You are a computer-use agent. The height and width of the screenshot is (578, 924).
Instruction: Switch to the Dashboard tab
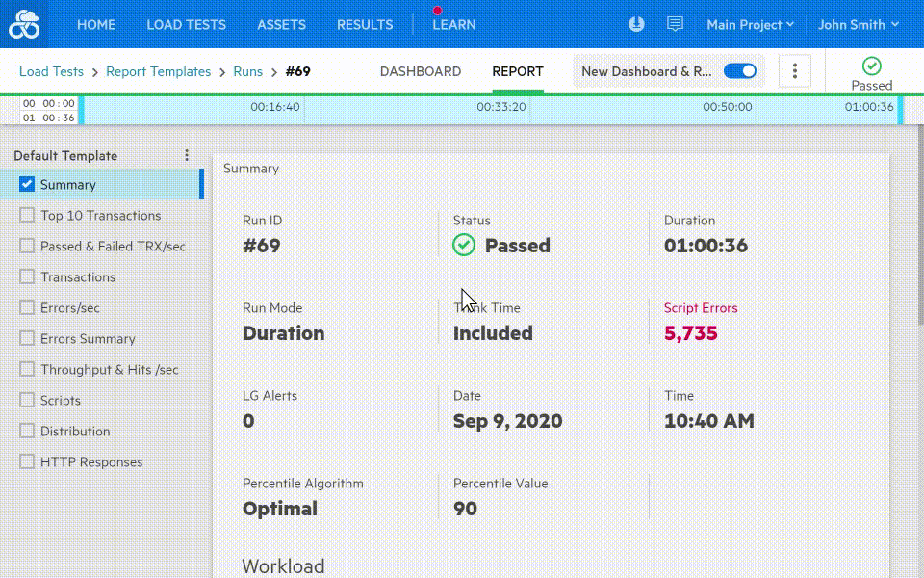click(421, 71)
